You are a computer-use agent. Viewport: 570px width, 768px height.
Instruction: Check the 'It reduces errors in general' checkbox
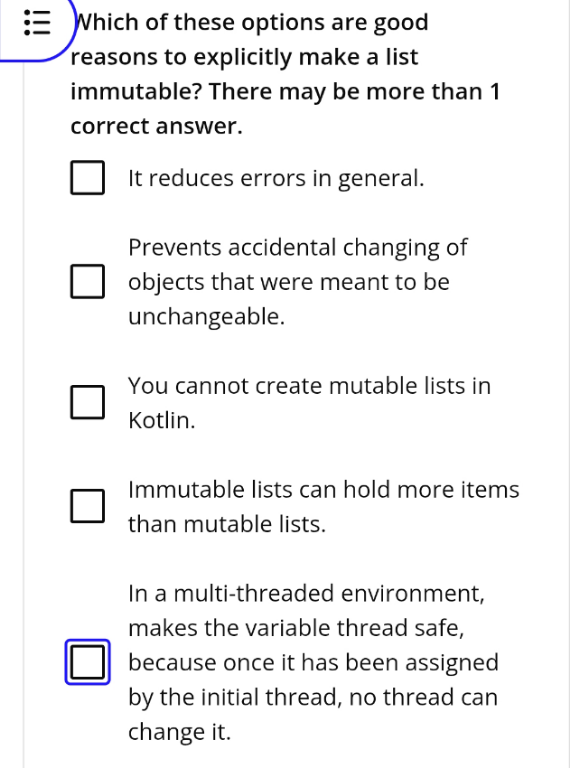pos(88,178)
